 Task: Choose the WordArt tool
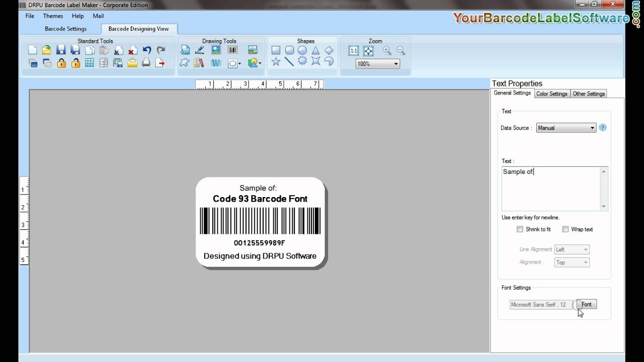pyautogui.click(x=216, y=63)
